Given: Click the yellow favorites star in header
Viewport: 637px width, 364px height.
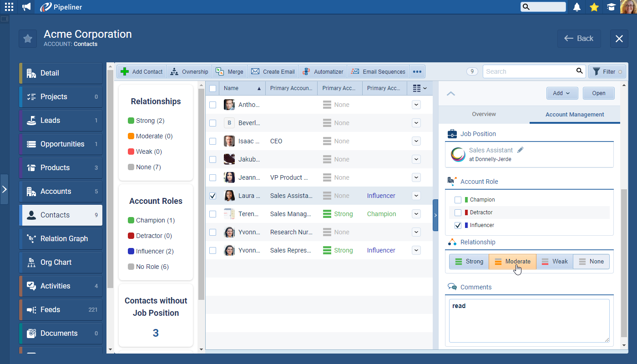Looking at the screenshot, I should 594,7.
